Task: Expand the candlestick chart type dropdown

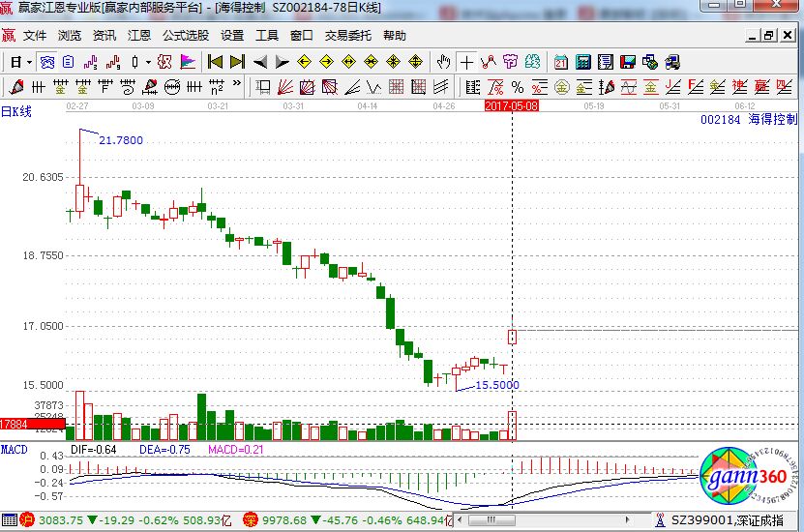Action: coord(147,62)
